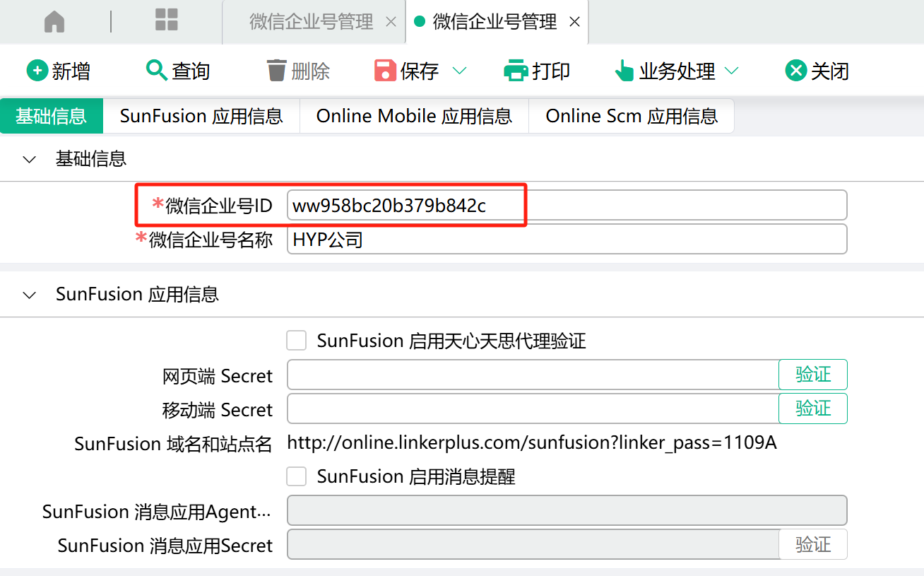Click the green plus 新增 icon
Viewport: 924px width, 576px height.
click(37, 71)
